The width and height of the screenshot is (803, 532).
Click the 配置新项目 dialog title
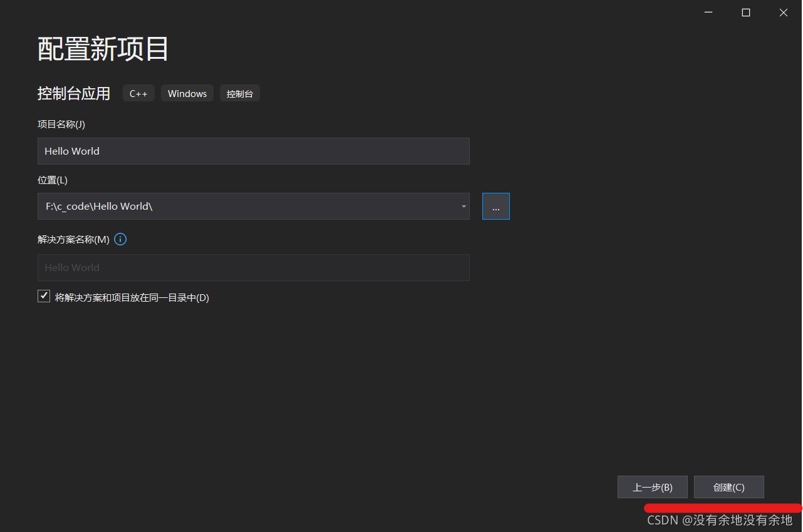[x=102, y=48]
